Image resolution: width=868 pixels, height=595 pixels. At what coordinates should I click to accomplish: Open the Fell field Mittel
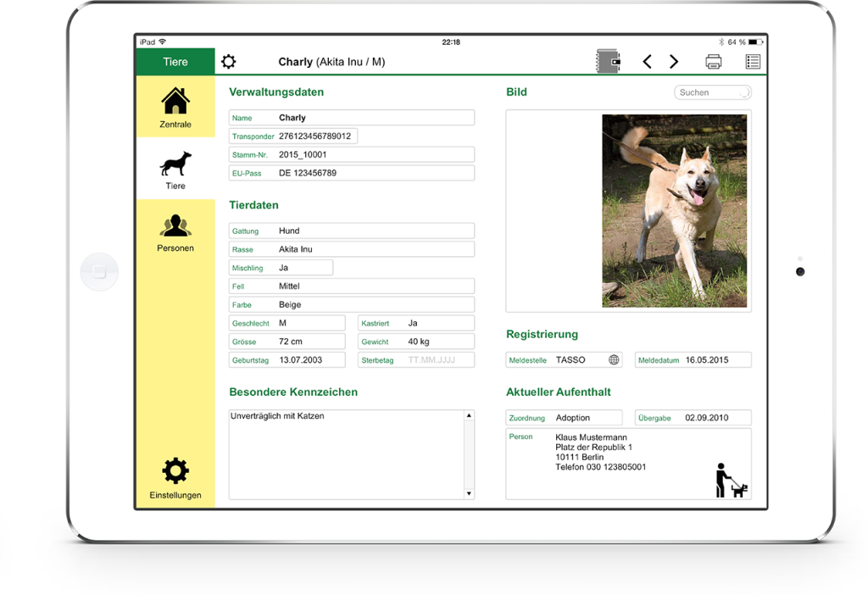(352, 286)
